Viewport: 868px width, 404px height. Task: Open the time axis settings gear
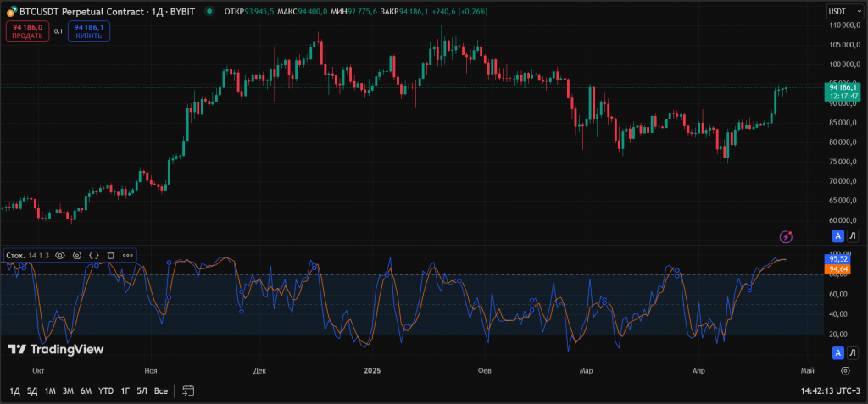pyautogui.click(x=845, y=370)
